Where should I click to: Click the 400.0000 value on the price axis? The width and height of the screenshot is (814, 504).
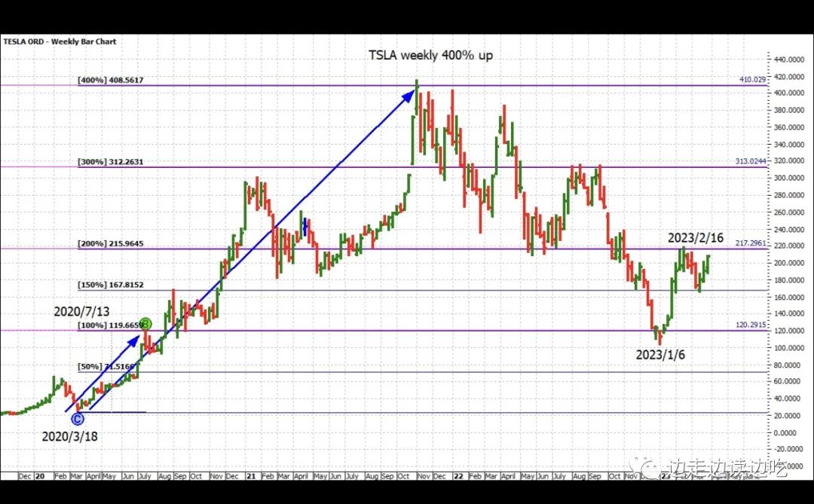click(789, 93)
